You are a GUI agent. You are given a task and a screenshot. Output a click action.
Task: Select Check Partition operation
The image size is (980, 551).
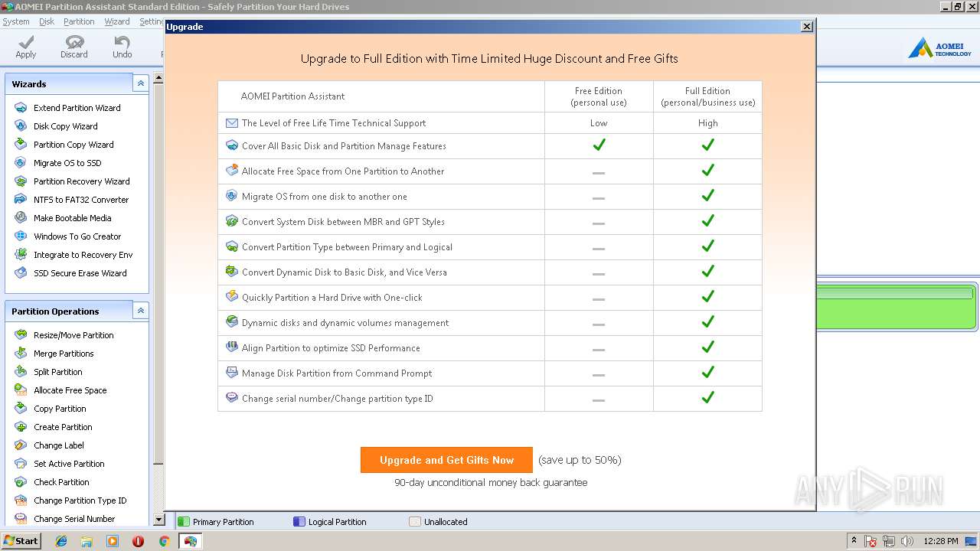coord(61,482)
